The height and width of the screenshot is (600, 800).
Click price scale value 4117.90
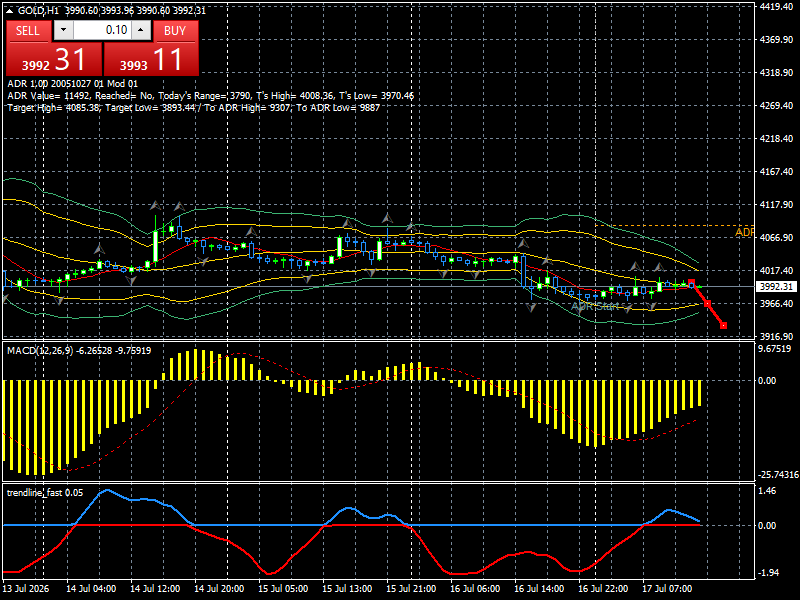[776, 205]
